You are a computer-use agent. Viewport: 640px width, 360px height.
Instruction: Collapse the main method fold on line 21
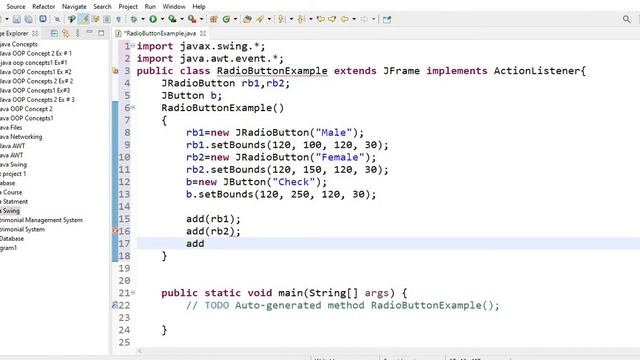(x=133, y=293)
